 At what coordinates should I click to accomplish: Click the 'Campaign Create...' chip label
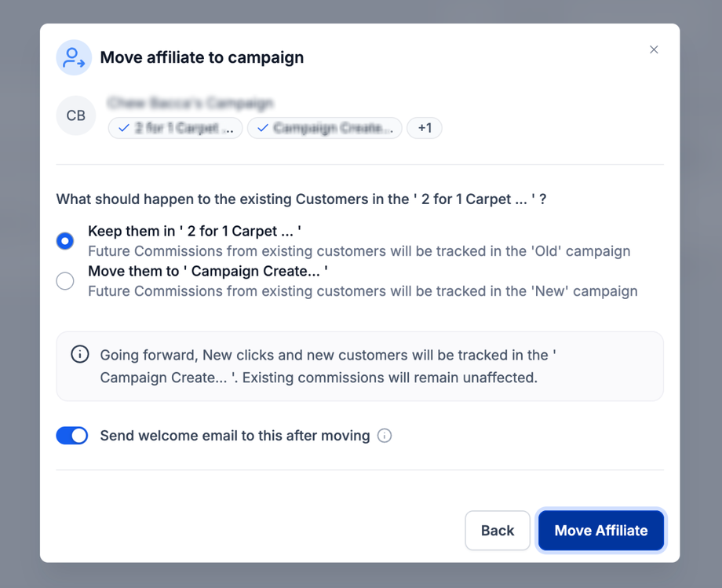coord(333,128)
